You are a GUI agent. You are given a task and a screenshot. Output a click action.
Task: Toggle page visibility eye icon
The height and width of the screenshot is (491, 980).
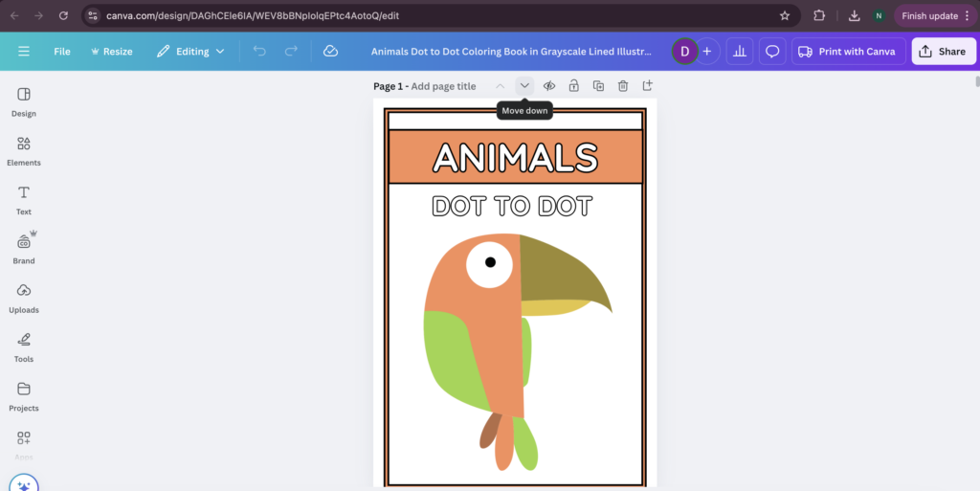549,86
